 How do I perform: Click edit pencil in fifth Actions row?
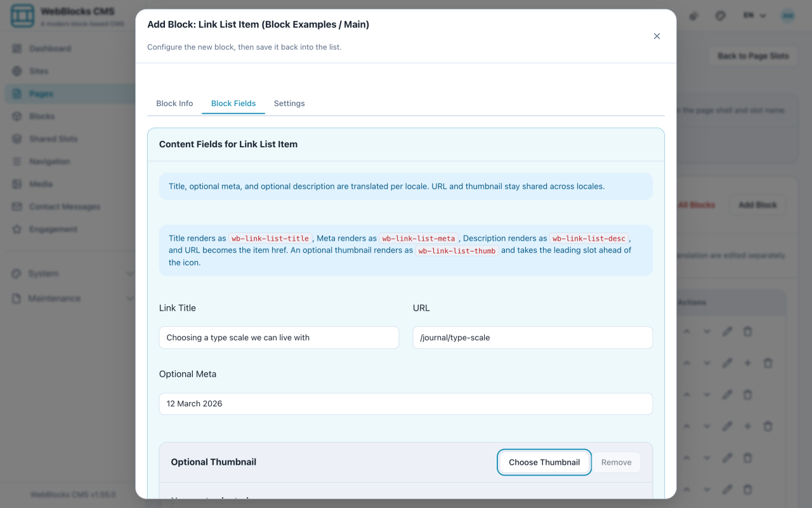tap(727, 458)
